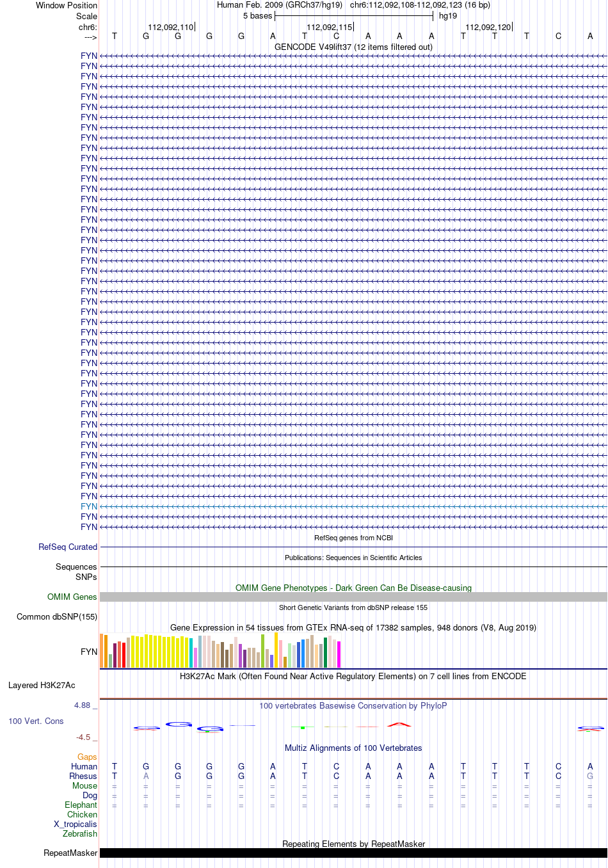Click the PhyloP upper value 4.88

[83, 705]
